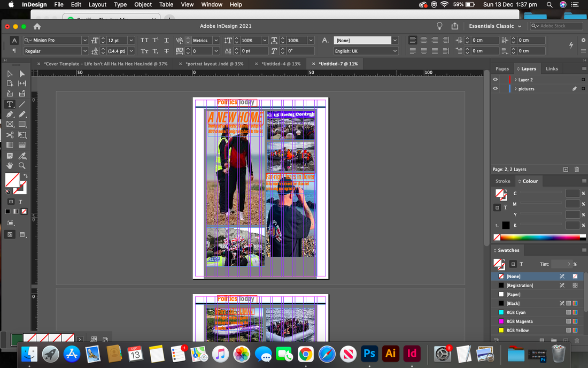Select the Scissors tool
The image size is (588, 368).
[x=10, y=135]
